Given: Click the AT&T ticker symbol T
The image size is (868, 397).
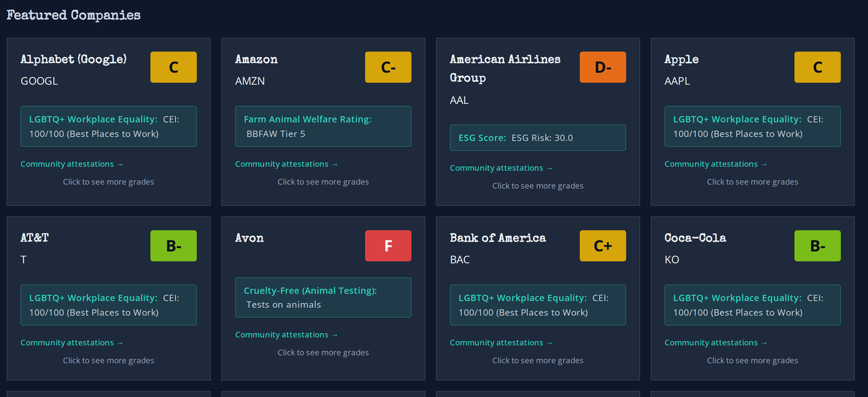Looking at the screenshot, I should [x=24, y=260].
